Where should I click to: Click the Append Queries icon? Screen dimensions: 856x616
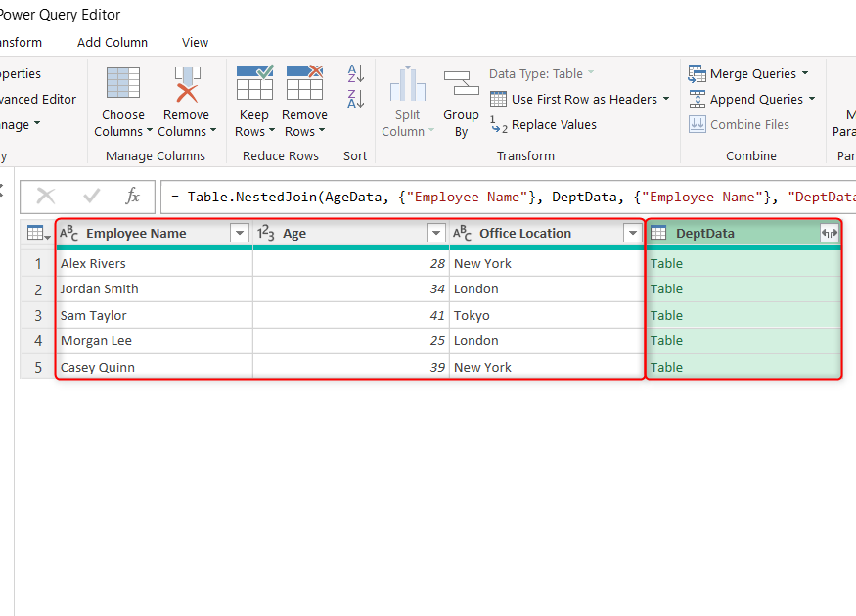click(x=698, y=99)
